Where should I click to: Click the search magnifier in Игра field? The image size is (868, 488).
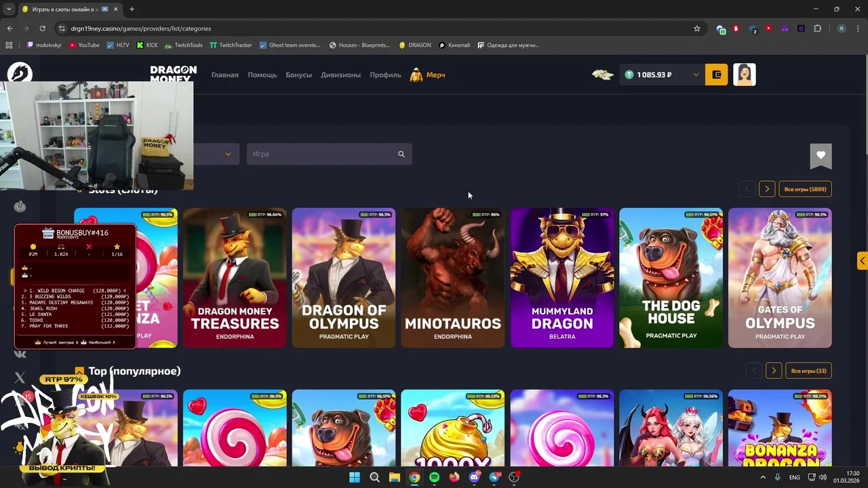click(x=401, y=155)
